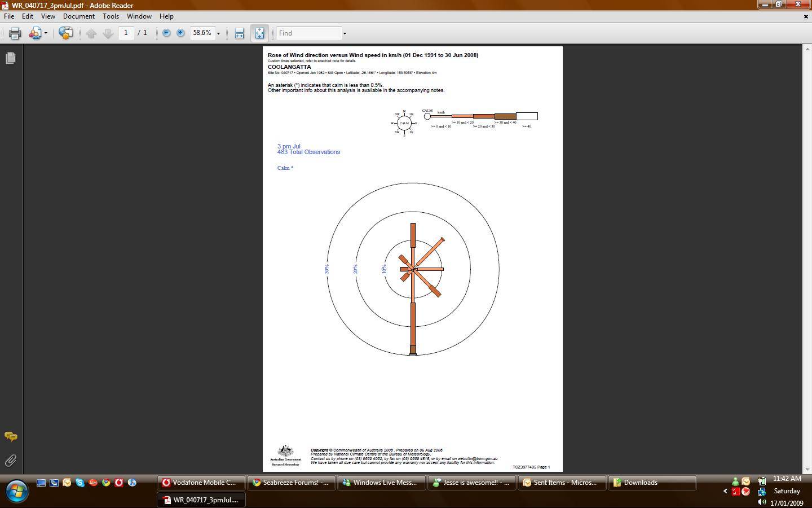Open the Attachments paperclip panel

point(10,461)
